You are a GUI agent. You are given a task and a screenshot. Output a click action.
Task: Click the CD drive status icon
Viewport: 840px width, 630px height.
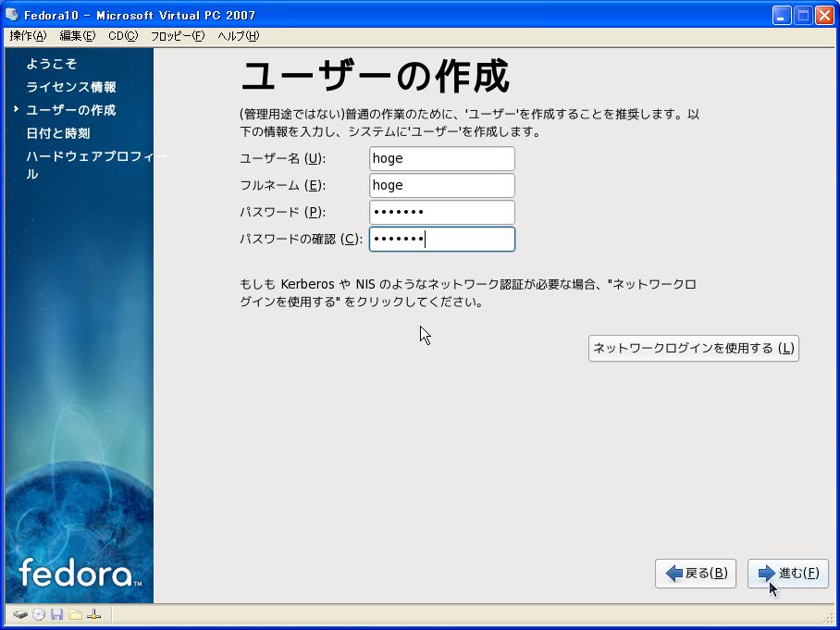pyautogui.click(x=39, y=614)
